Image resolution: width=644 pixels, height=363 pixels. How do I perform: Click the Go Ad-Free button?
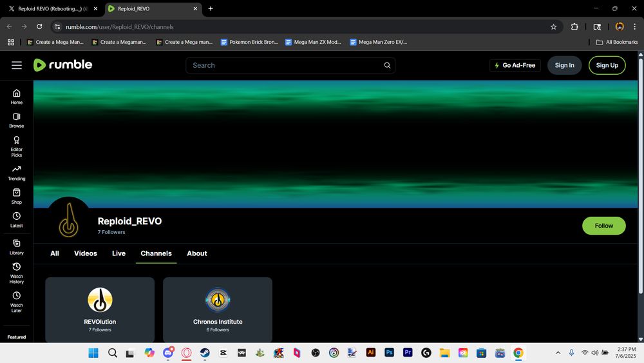point(515,65)
